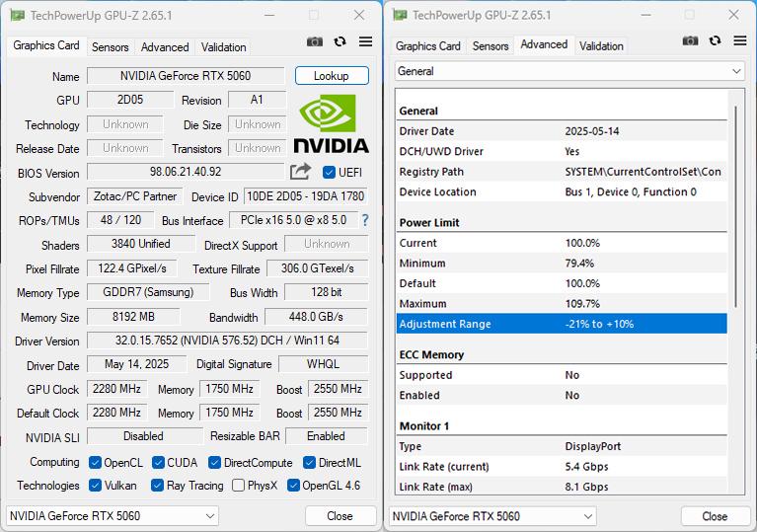The image size is (757, 532).
Task: Click the GPU name field NVIDIA GeForce RTX 5060
Action: click(x=186, y=76)
